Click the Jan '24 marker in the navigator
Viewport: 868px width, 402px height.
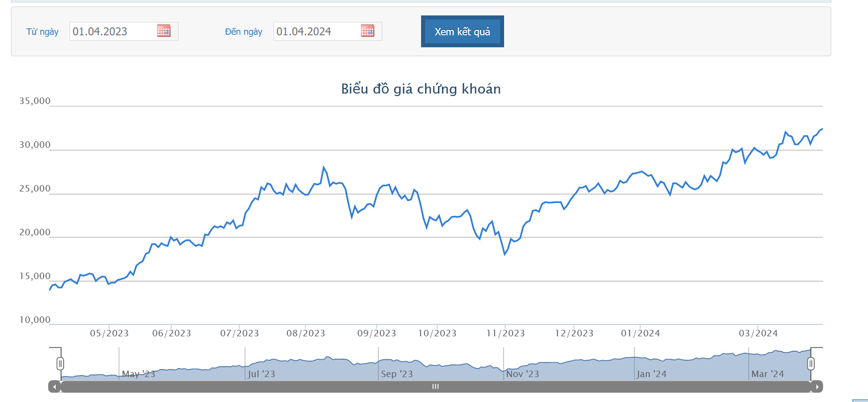click(x=651, y=374)
